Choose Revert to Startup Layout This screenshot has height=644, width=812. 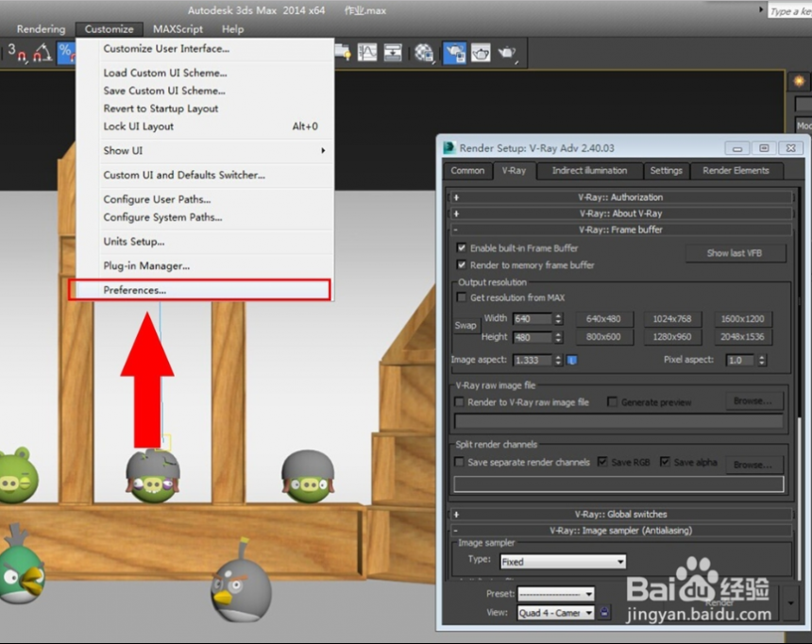coord(206,109)
